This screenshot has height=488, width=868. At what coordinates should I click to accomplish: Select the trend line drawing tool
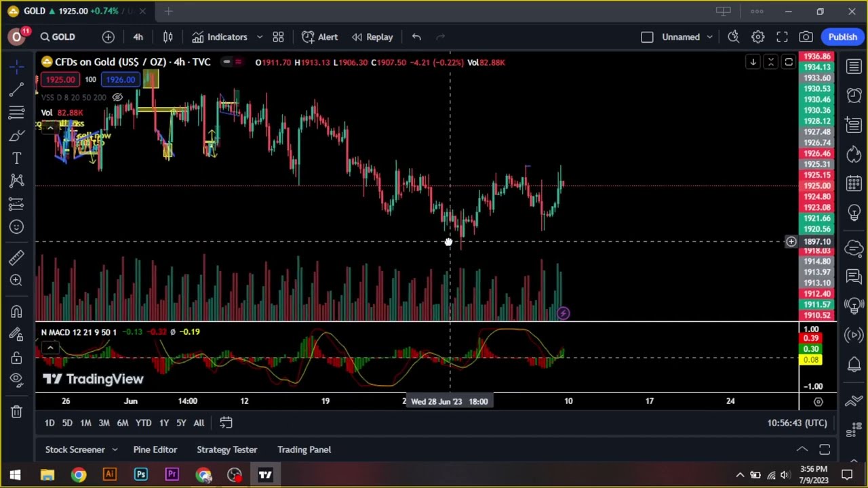pos(17,89)
